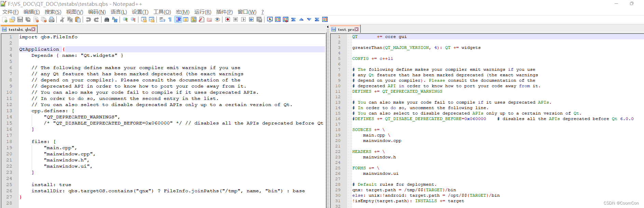This screenshot has height=208, width=644.
Task: Open the 文件(F) menu
Action: 11,12
